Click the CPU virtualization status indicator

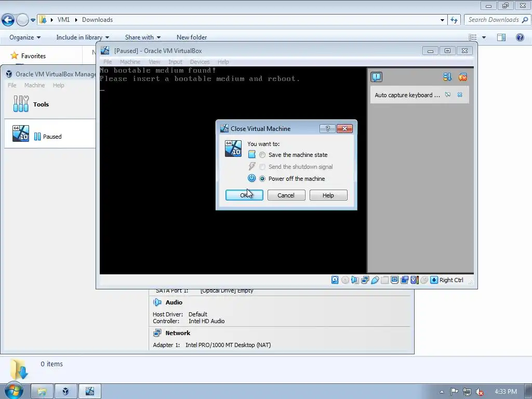pos(414,280)
